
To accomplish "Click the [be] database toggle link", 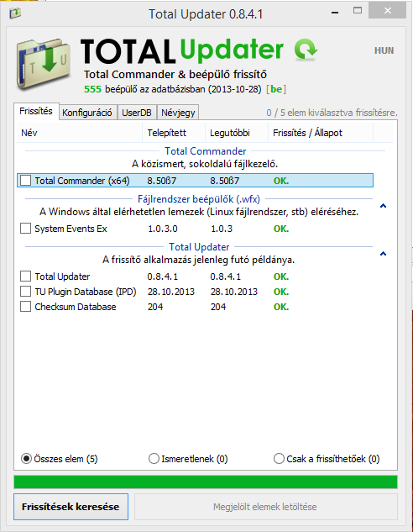I will (276, 89).
